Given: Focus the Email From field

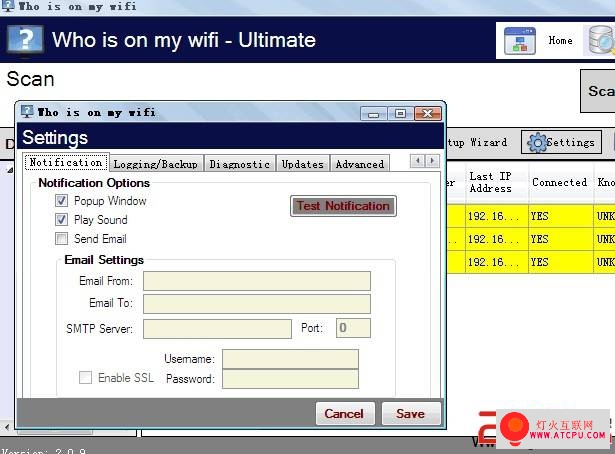Looking at the screenshot, I should [x=257, y=281].
